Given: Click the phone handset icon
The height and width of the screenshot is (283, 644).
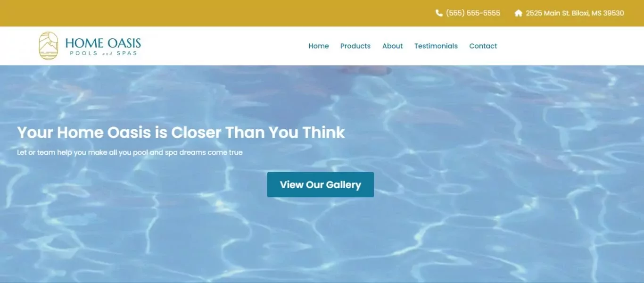Looking at the screenshot, I should point(439,13).
